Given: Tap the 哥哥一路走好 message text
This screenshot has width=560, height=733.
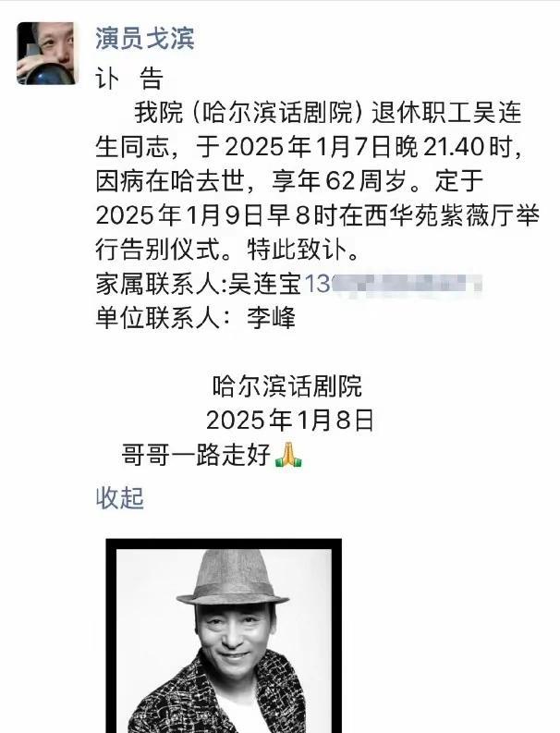Looking at the screenshot, I should [x=196, y=454].
